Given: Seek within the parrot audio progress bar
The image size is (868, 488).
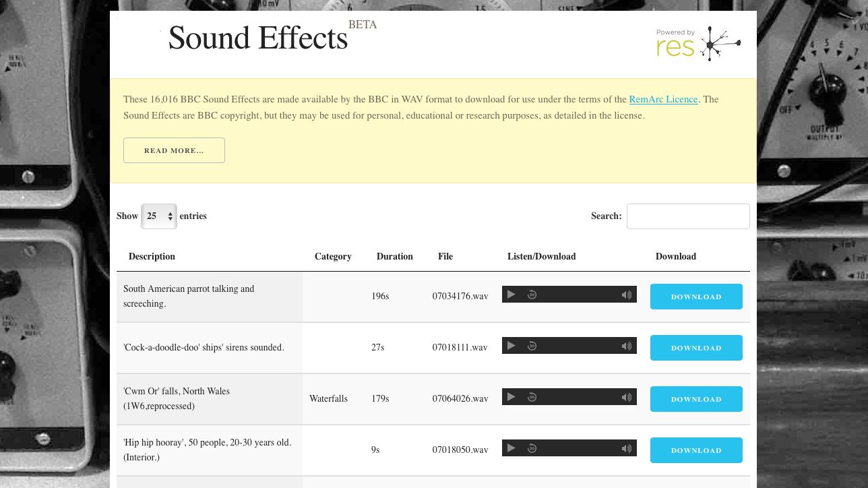Looking at the screenshot, I should 580,294.
